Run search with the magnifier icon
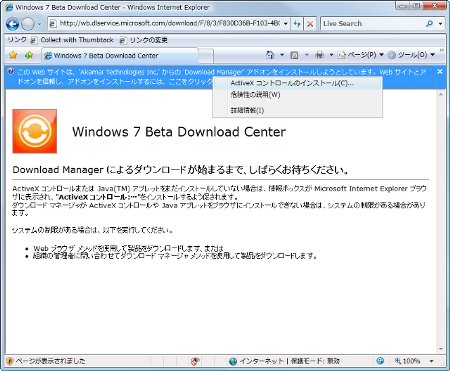Image resolution: width=450 pixels, height=371 pixels. (430, 24)
